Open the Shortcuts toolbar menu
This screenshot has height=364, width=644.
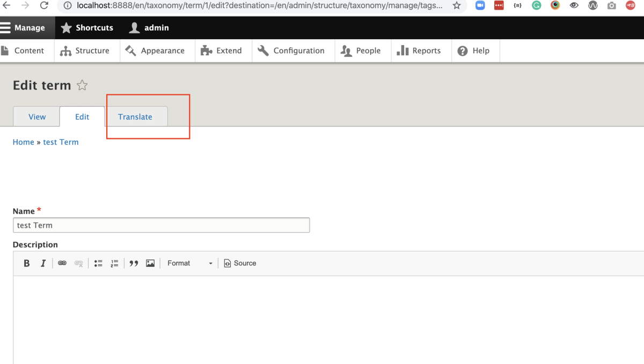87,28
